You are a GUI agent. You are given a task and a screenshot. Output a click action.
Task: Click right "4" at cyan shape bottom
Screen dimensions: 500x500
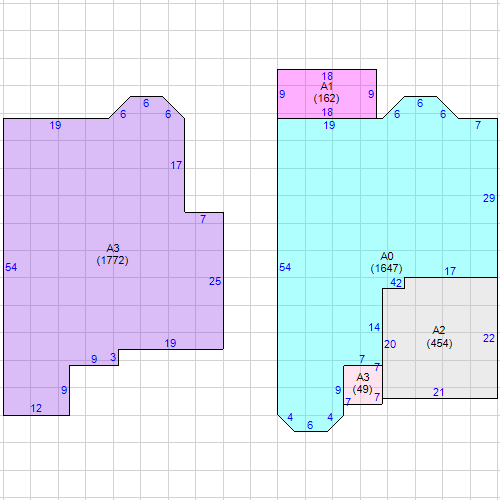(330, 417)
